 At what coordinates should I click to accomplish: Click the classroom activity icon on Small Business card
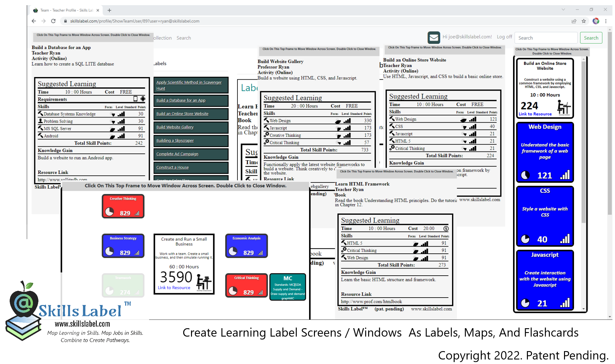204,283
